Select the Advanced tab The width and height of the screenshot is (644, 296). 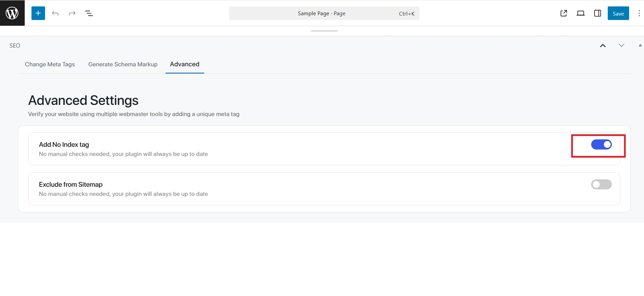[185, 64]
